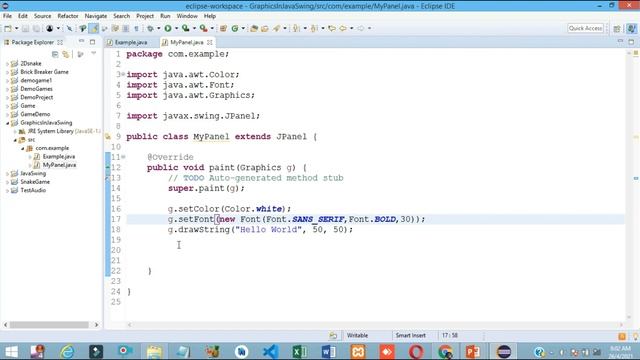This screenshot has width=640, height=360.
Task: Open Excel from the taskbar
Action: 300,351
